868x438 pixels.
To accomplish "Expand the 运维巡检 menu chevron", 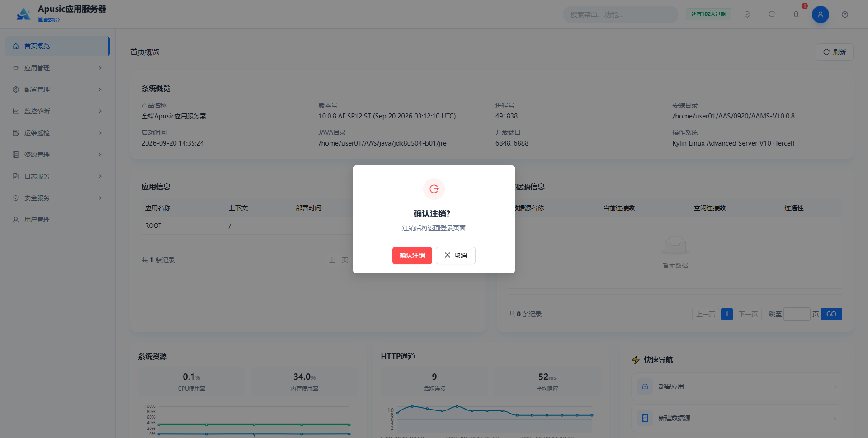I will (x=100, y=133).
